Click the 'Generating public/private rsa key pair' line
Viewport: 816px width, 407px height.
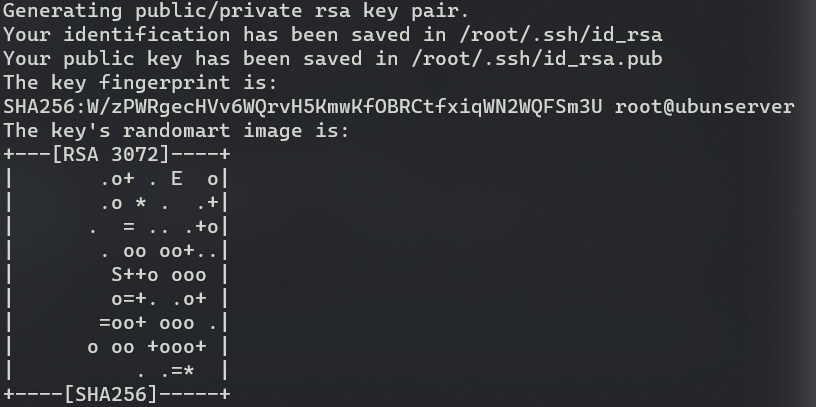click(x=236, y=11)
